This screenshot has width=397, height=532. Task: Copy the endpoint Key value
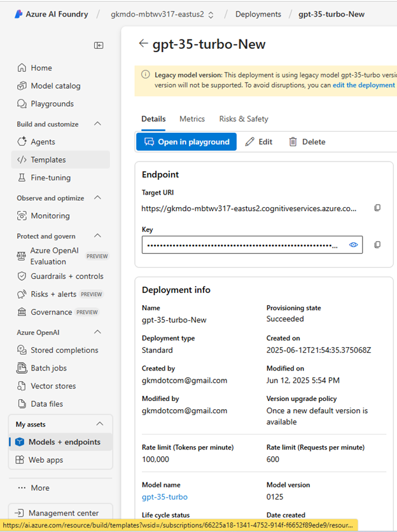point(377,245)
